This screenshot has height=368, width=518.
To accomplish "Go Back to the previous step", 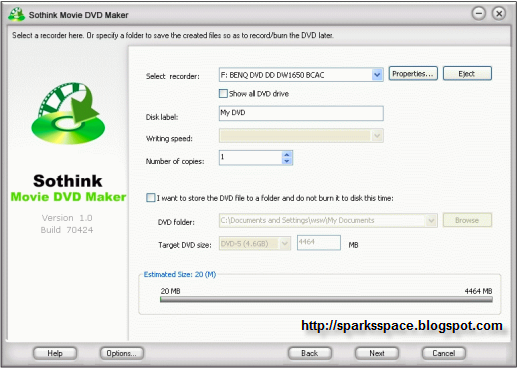I will [x=310, y=353].
